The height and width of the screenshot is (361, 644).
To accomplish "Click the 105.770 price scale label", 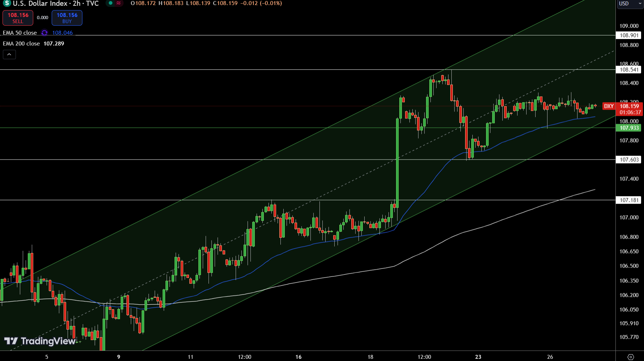I will pos(629,337).
